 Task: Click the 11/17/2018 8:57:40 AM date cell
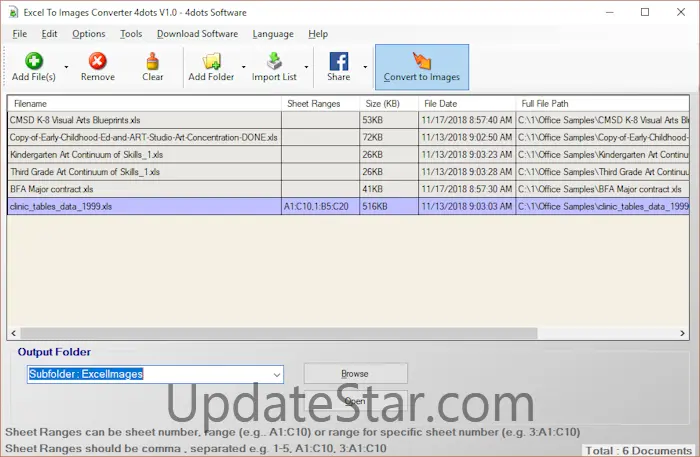[x=467, y=120]
